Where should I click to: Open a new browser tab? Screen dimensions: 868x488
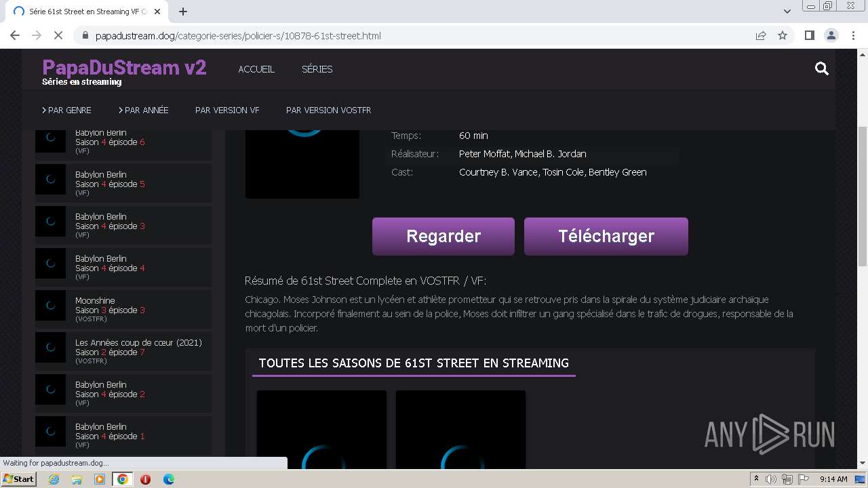(x=183, y=12)
